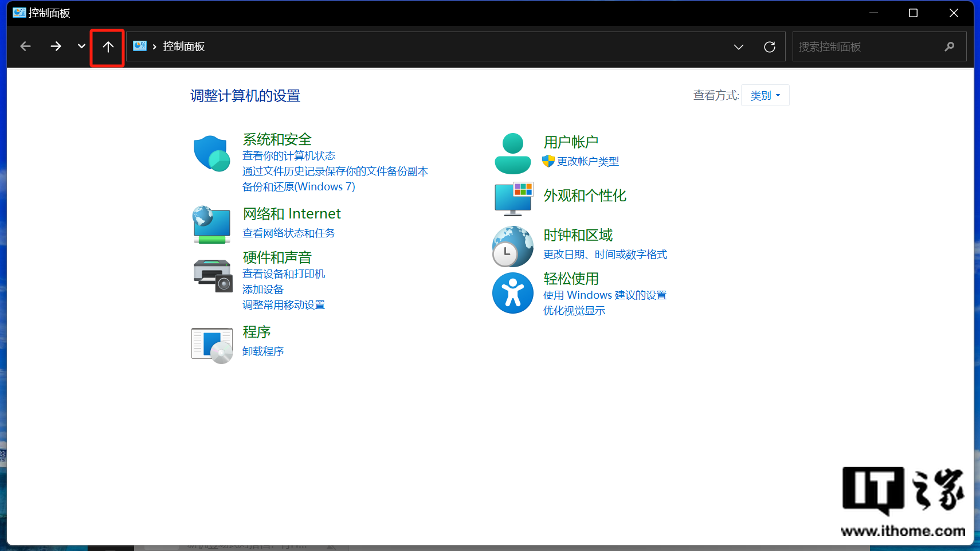The height and width of the screenshot is (551, 980).
Task: Expand the address bar history dropdown
Action: tap(739, 47)
